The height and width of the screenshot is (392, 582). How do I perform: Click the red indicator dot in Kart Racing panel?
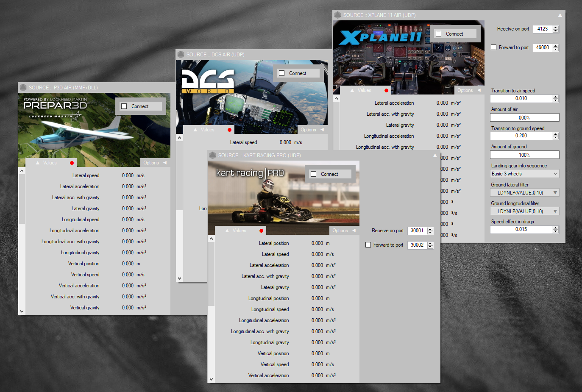pyautogui.click(x=261, y=231)
